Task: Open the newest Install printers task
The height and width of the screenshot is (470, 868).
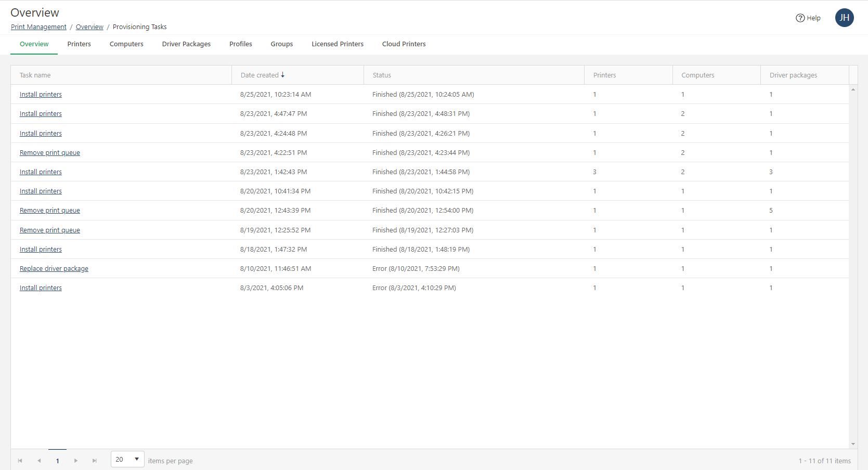Action: [41, 94]
